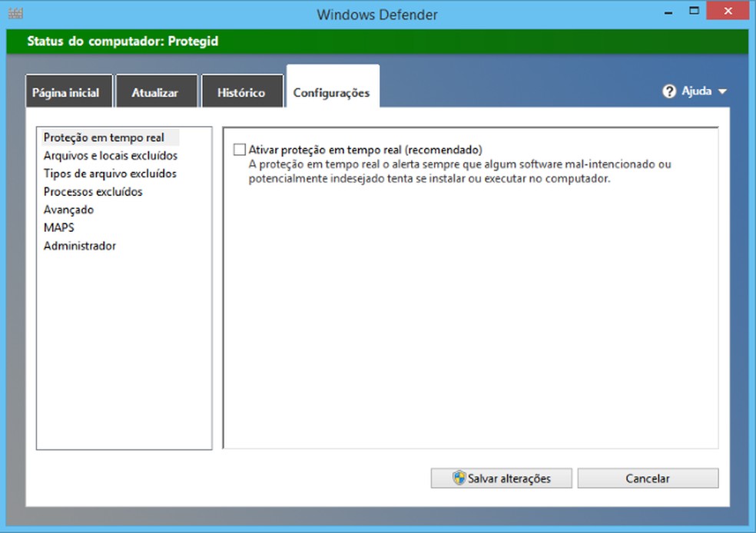Open Arquivos e locais excluídos settings
Viewport: 756px width, 533px height.
point(111,155)
